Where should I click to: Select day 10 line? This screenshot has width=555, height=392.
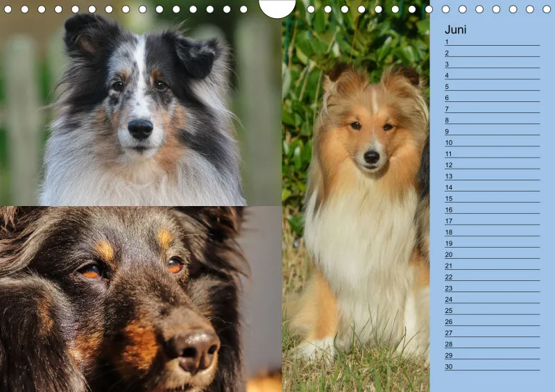tap(492, 143)
